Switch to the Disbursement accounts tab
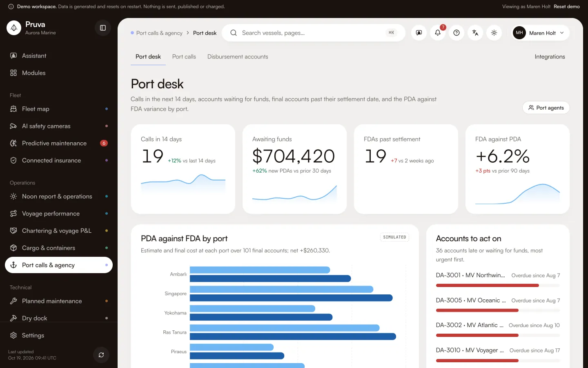This screenshot has height=368, width=588. point(238,56)
